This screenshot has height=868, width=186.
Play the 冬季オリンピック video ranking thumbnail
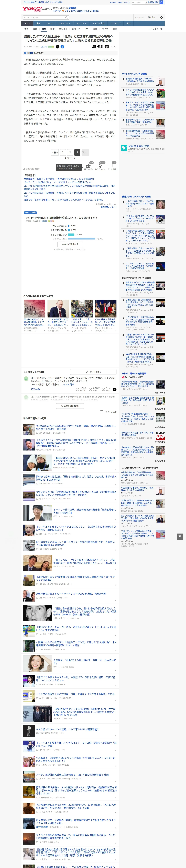(160, 286)
